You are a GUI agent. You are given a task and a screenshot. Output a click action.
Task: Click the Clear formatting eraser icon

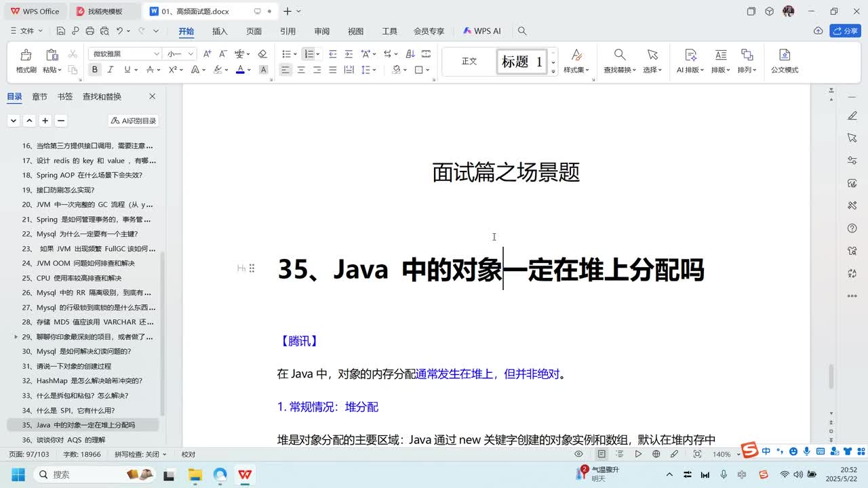[262, 54]
